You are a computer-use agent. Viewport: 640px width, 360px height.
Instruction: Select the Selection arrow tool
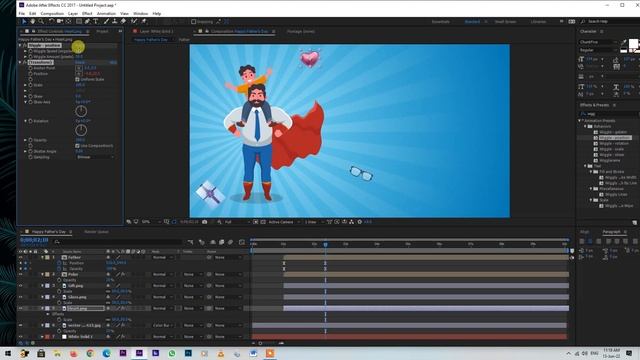(x=24, y=21)
